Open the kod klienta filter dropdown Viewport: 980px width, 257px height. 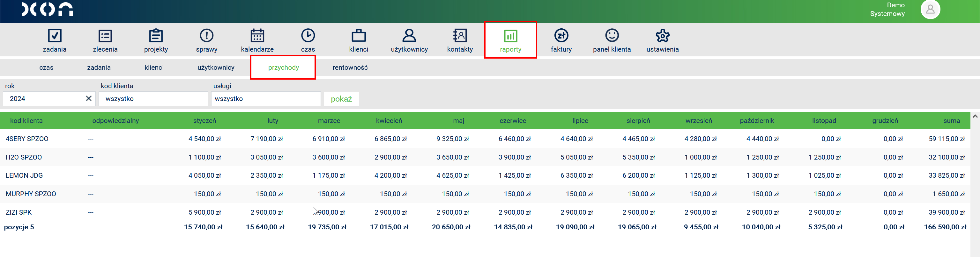(153, 99)
